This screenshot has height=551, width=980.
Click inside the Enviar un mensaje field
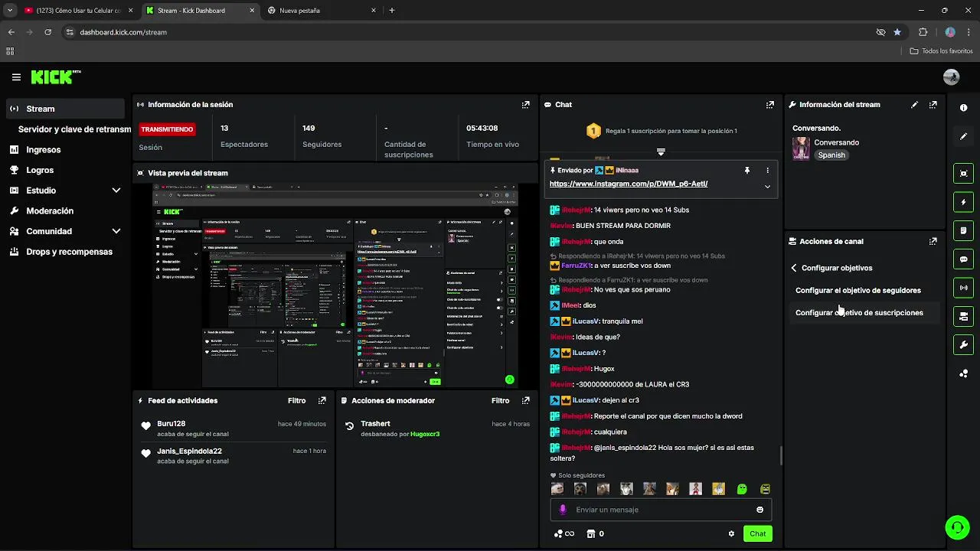(x=661, y=510)
